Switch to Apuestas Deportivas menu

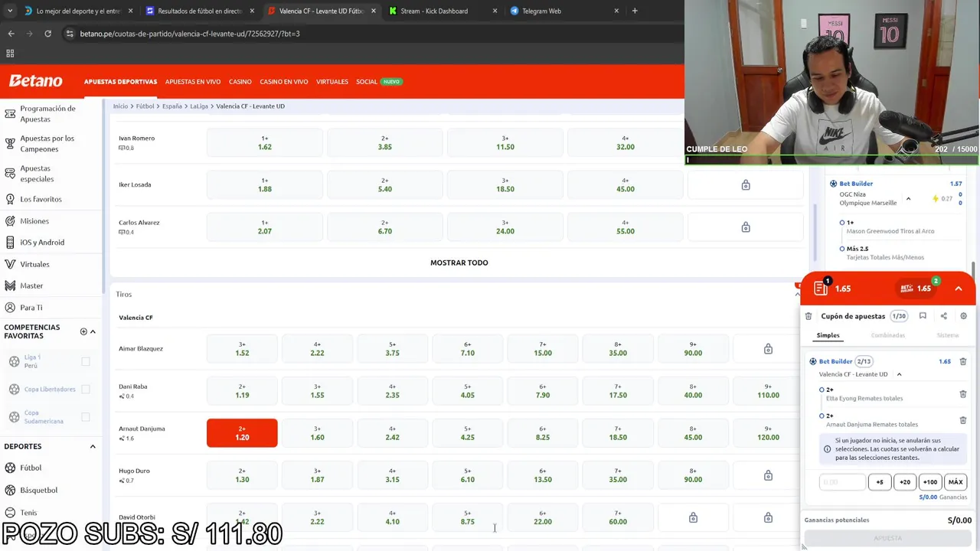120,82
